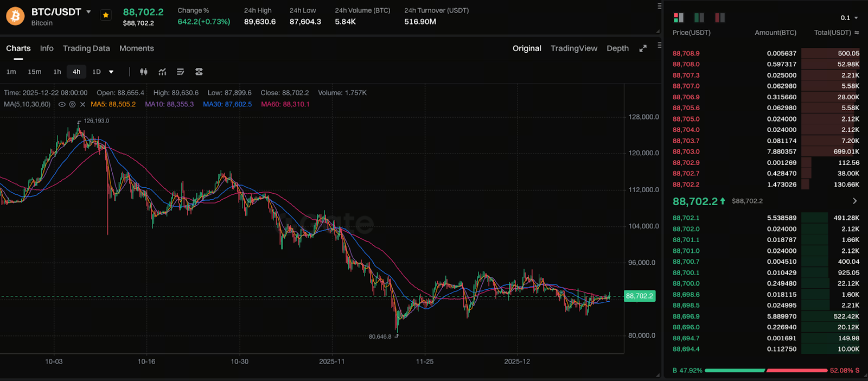
Task: Show sell orders only in order book
Action: pyautogui.click(x=720, y=18)
